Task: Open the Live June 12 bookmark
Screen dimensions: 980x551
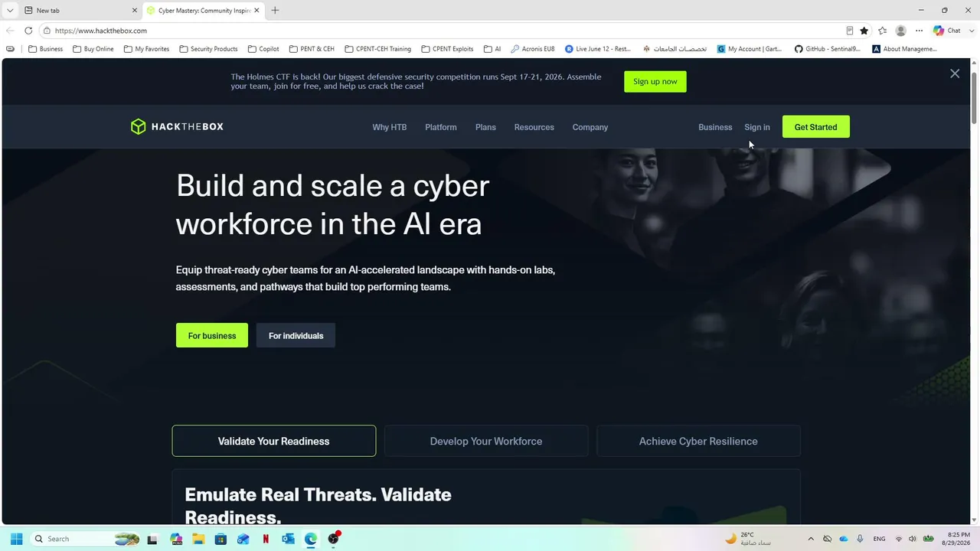Action: click(598, 49)
